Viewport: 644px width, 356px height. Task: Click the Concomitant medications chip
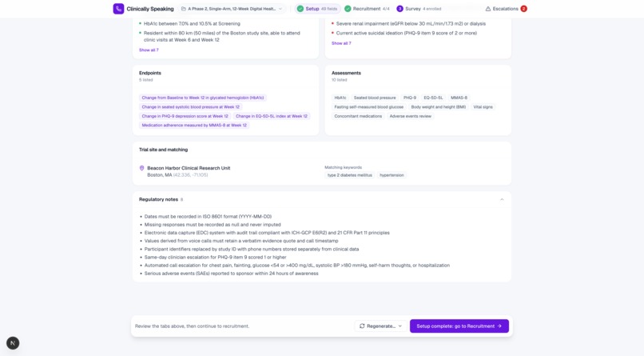(358, 116)
